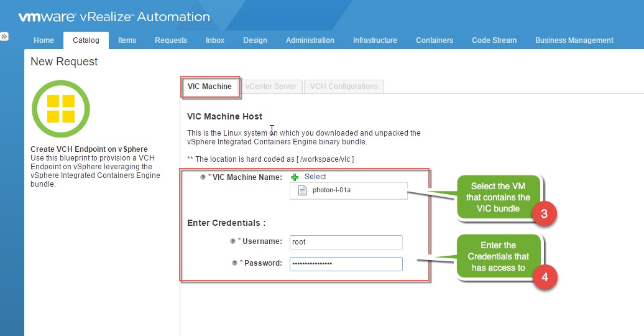Image resolution: width=644 pixels, height=336 pixels.
Task: Click the Create VCH Endpoint blueprint icon
Action: point(61,109)
